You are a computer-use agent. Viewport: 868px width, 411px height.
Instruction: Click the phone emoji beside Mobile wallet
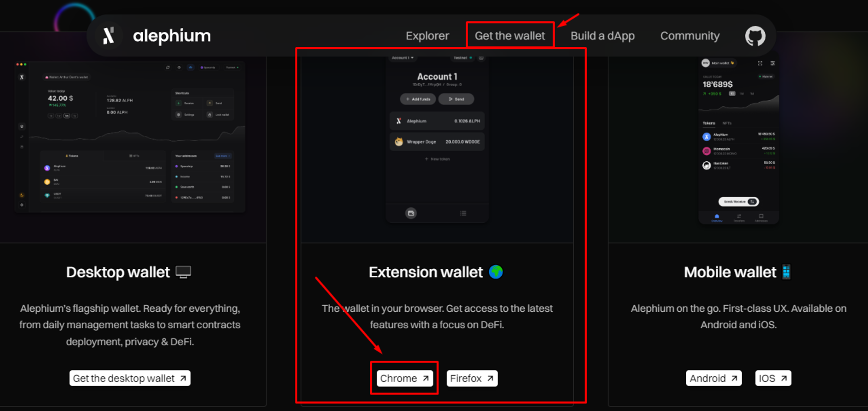(786, 272)
